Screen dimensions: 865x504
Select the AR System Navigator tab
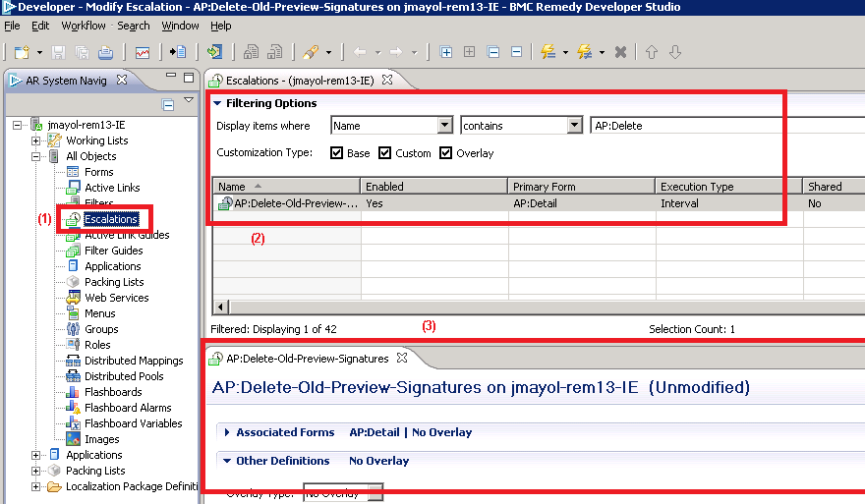tap(66, 81)
